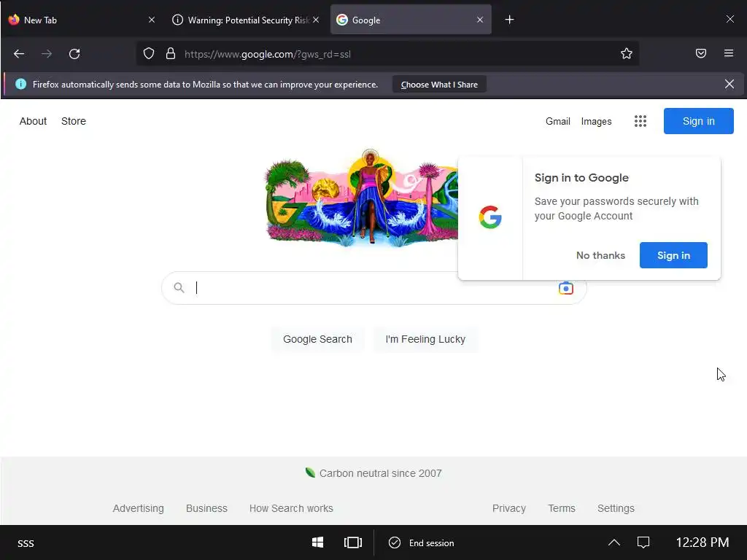Click the End session checkmark icon
Image resolution: width=747 pixels, height=560 pixels.
tap(395, 542)
